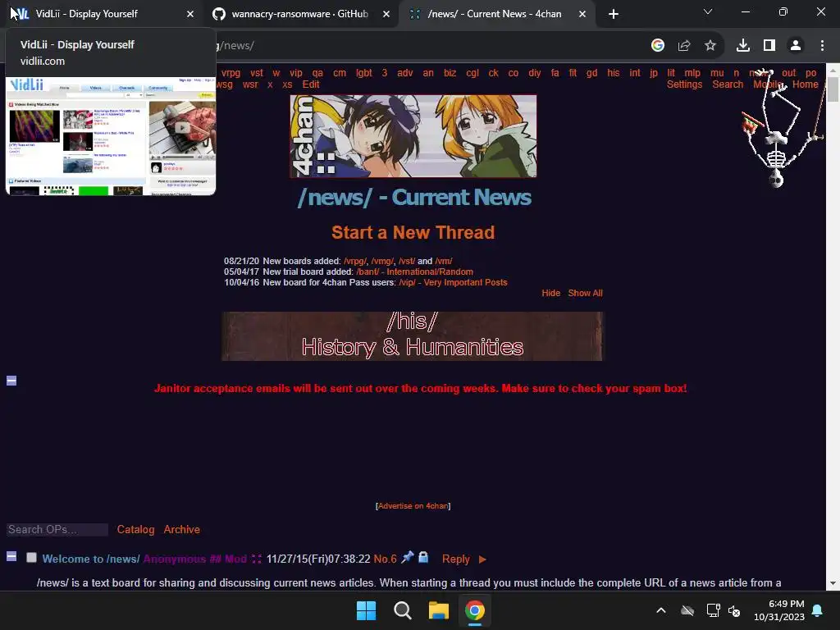The image size is (840, 630).
Task: Focus the Search OPs field
Action: coord(57,529)
